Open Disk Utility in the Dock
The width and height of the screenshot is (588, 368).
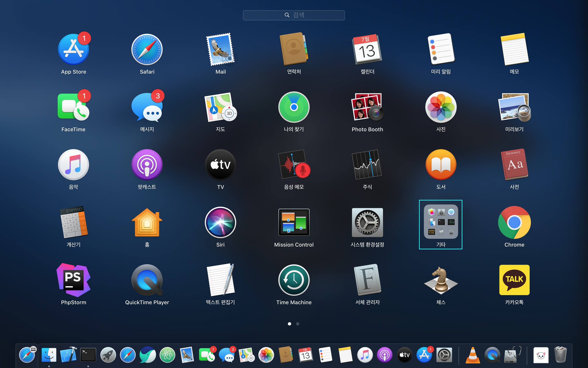pos(513,355)
